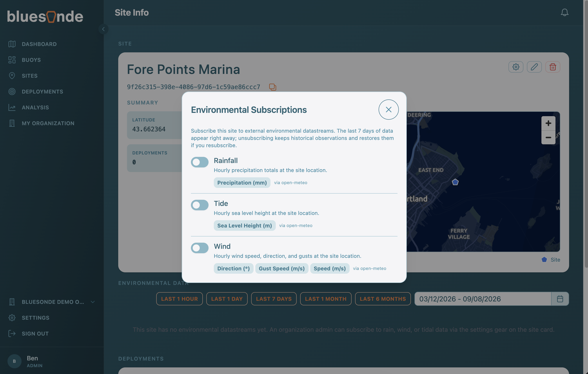Image resolution: width=588 pixels, height=374 pixels.
Task: Open Buoys page in sidebar
Action: coord(31,60)
